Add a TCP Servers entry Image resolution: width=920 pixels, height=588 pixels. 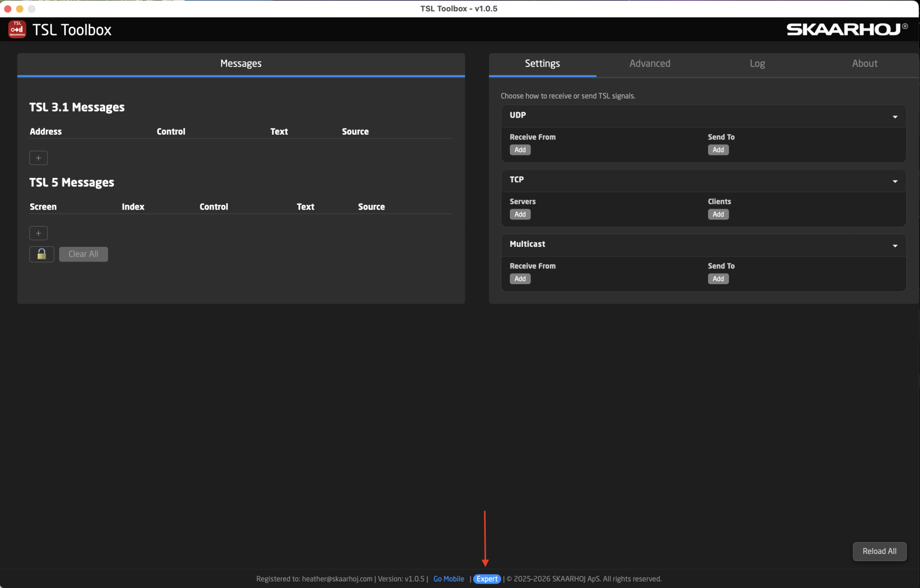click(520, 215)
